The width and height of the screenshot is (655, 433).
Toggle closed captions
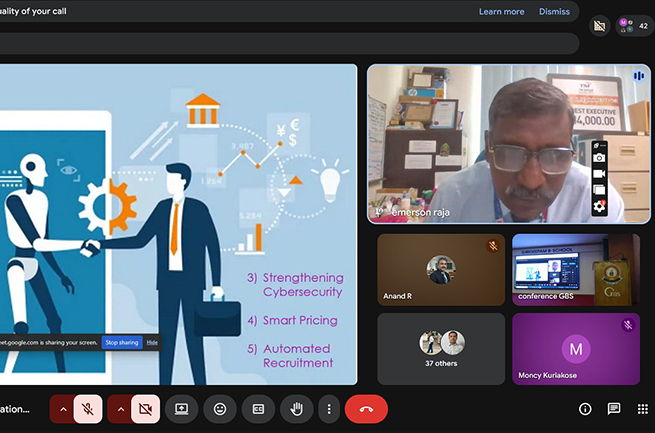[258, 408]
